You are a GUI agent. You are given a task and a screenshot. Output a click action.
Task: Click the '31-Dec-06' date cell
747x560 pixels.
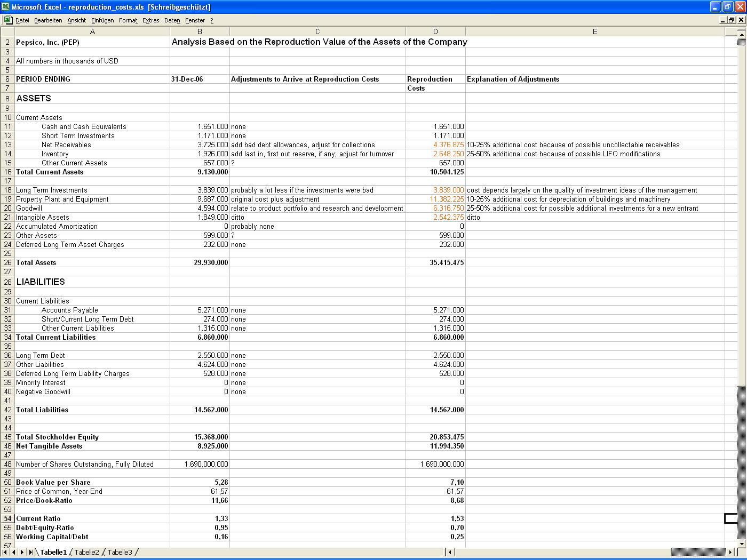tap(200, 79)
